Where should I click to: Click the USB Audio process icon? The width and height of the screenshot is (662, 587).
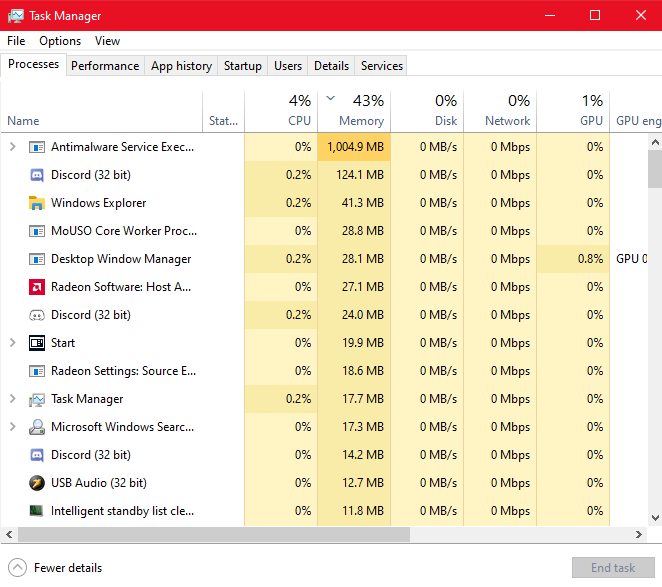(x=37, y=483)
